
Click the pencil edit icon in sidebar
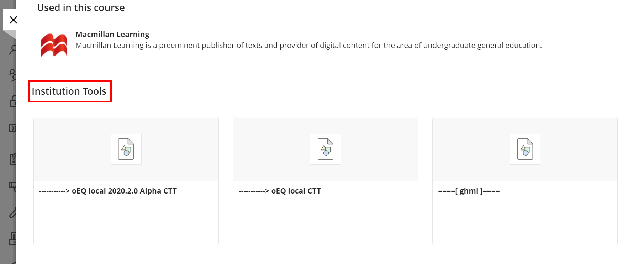click(x=13, y=213)
